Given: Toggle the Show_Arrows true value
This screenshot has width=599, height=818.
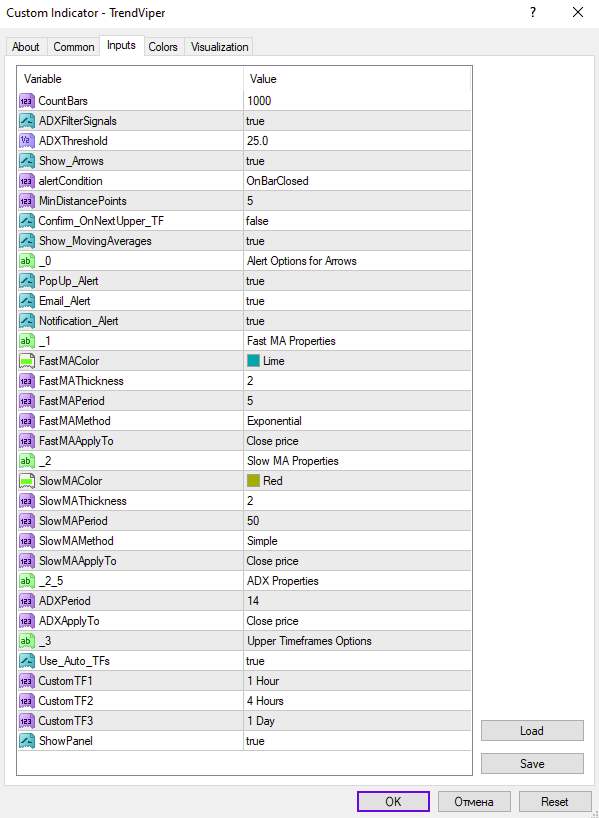Looking at the screenshot, I should pos(357,161).
